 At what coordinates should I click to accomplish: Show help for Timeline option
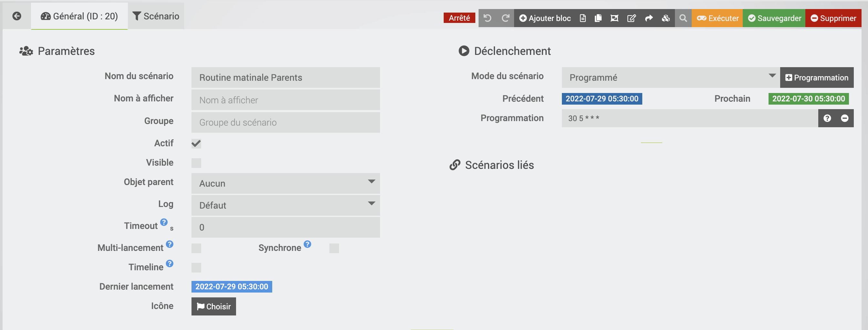click(x=170, y=263)
